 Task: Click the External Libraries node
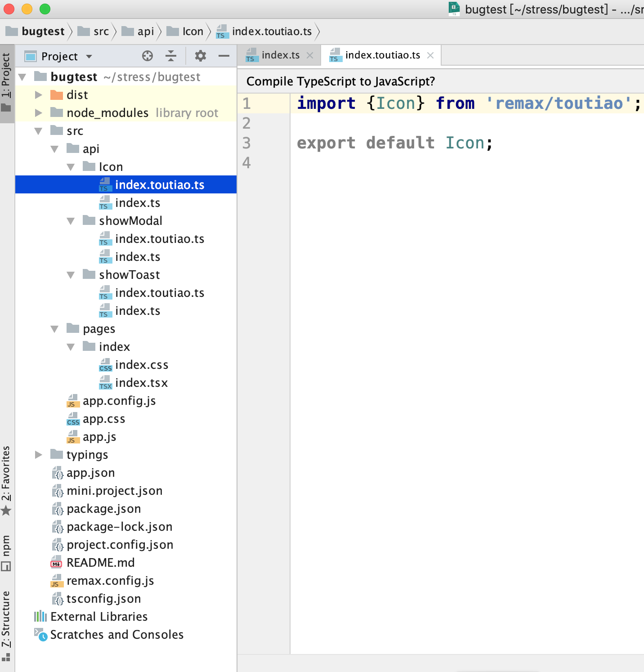coord(91,617)
